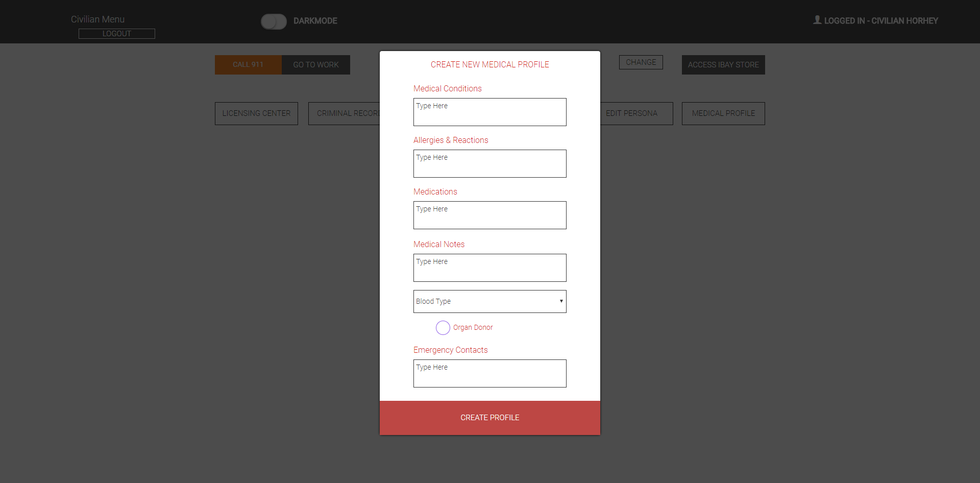The height and width of the screenshot is (483, 980).
Task: Toggle the Darkmode switch
Action: 274,21
